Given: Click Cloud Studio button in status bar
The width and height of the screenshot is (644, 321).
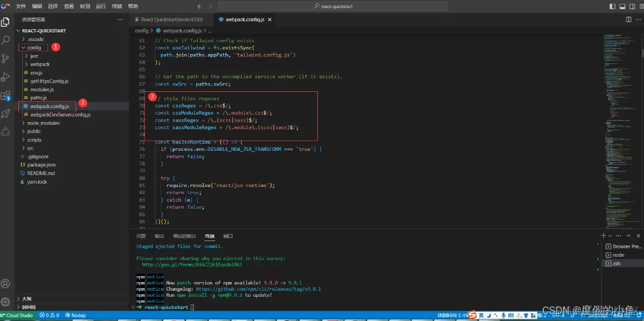Looking at the screenshot, I should pos(17,315).
